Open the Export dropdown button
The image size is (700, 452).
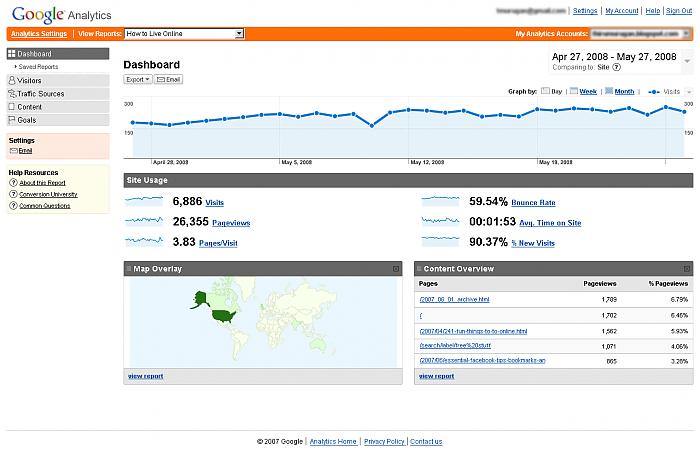click(x=138, y=80)
